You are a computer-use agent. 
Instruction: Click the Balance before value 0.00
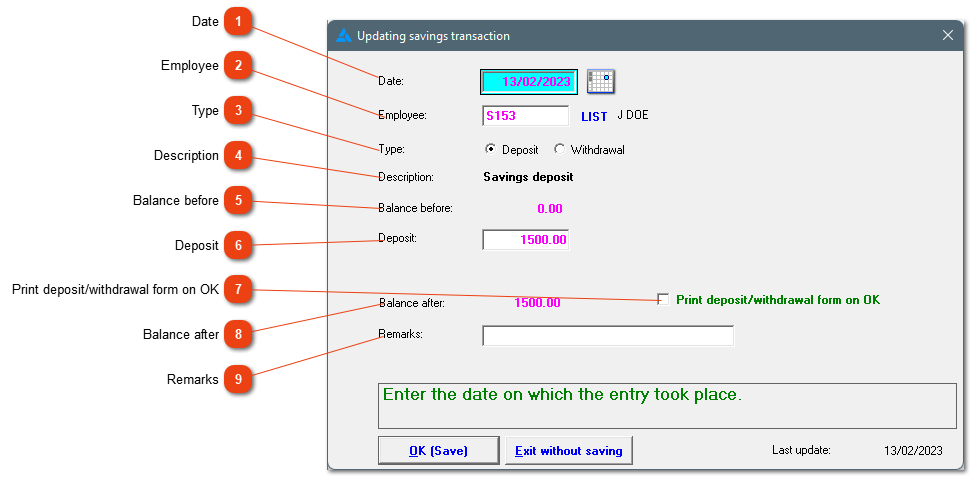point(550,209)
